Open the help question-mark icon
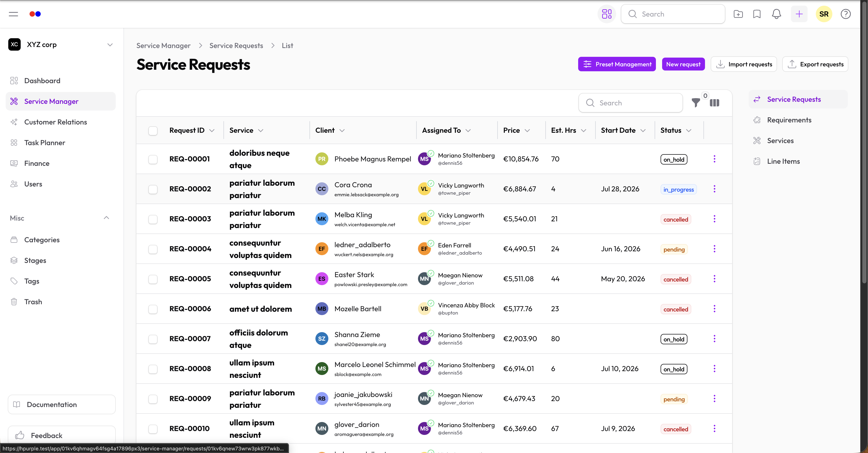This screenshot has width=868, height=453. tap(846, 14)
